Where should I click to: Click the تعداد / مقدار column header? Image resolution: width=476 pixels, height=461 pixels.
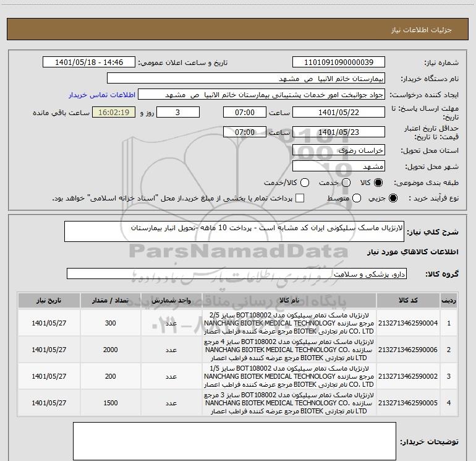coord(110,301)
